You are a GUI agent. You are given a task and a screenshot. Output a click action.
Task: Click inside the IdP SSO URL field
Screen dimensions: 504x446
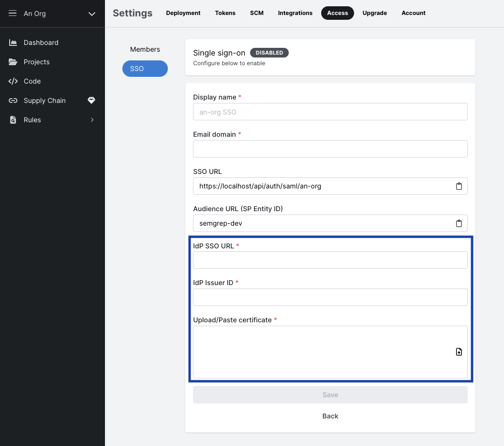330,260
